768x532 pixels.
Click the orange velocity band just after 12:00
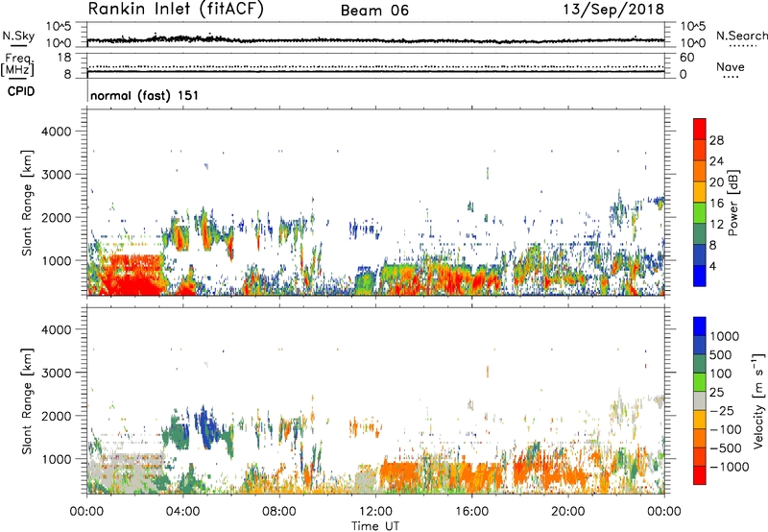[x=399, y=474]
